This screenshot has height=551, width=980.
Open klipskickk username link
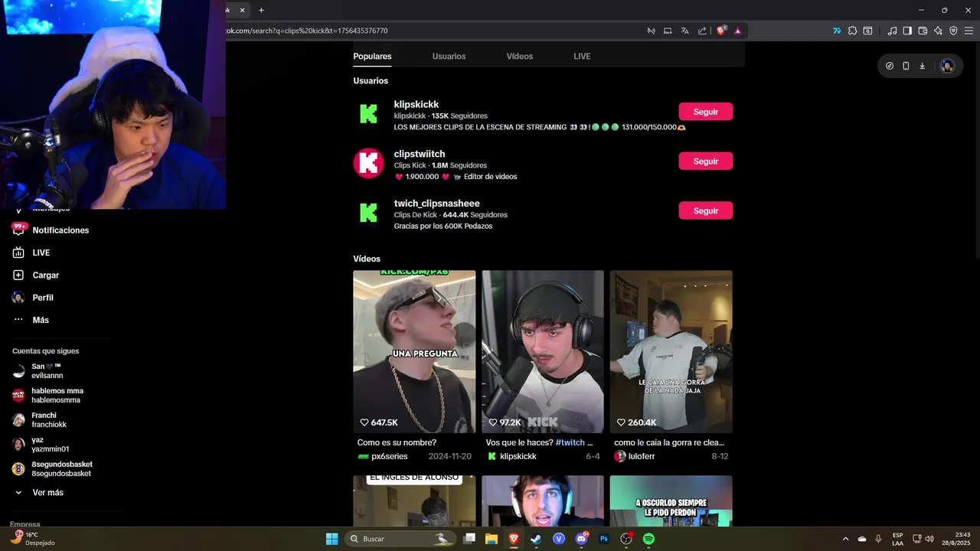[416, 104]
